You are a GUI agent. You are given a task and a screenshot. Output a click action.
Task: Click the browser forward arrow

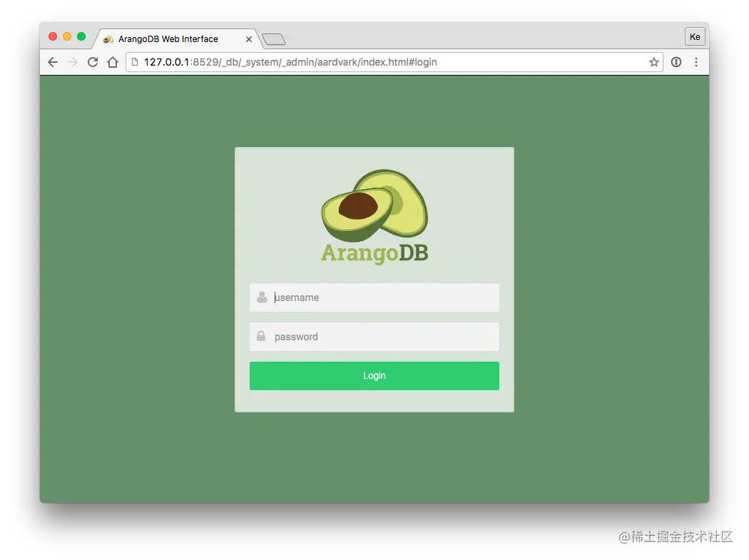(73, 62)
